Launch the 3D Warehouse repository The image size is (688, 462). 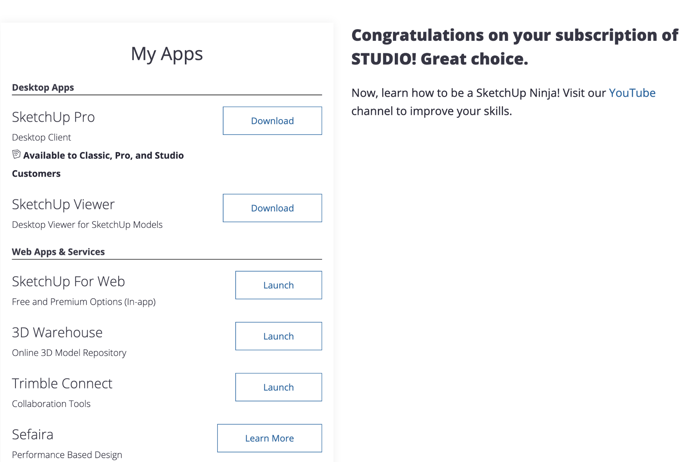278,336
